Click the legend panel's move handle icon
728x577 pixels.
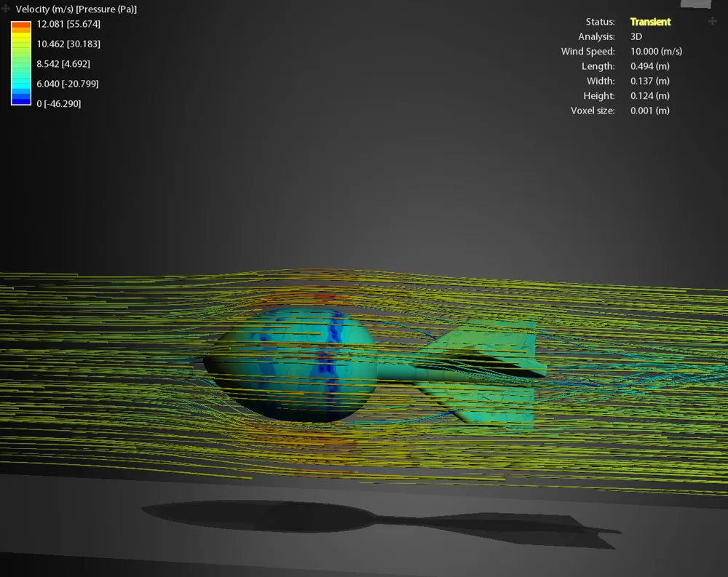tap(5, 9)
